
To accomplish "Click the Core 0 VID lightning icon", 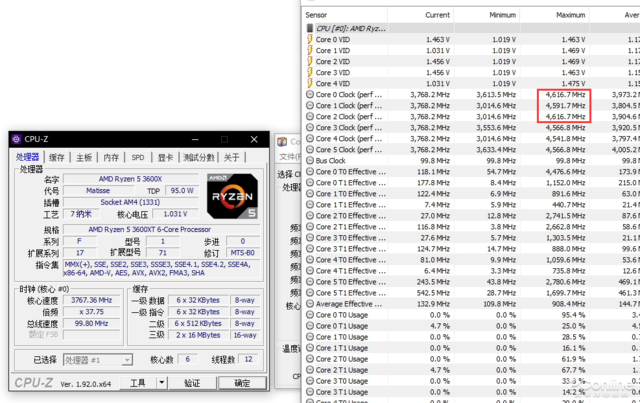I will 310,39.
